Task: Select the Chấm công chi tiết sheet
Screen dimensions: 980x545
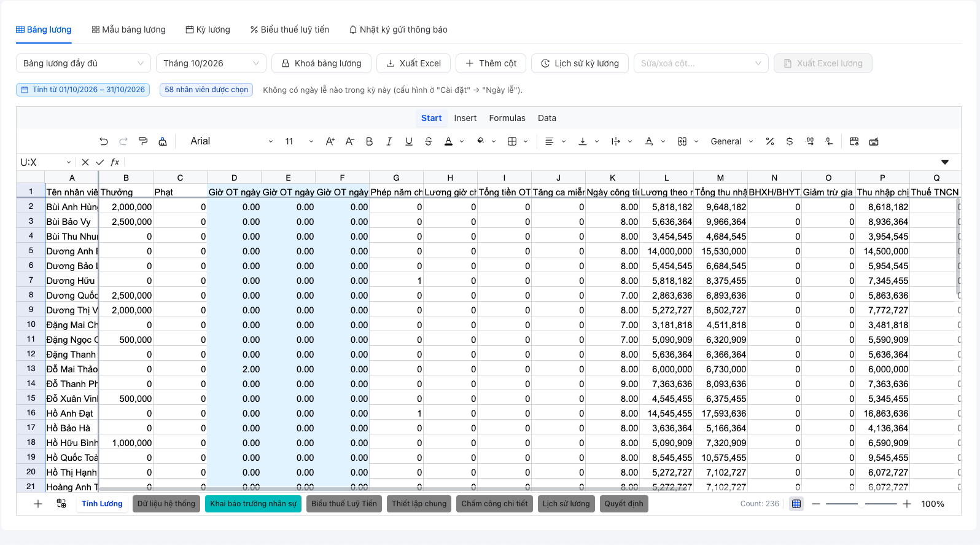Action: pyautogui.click(x=494, y=504)
